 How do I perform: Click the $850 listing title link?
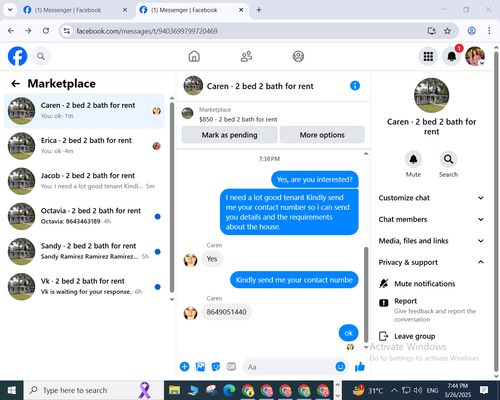coord(238,119)
